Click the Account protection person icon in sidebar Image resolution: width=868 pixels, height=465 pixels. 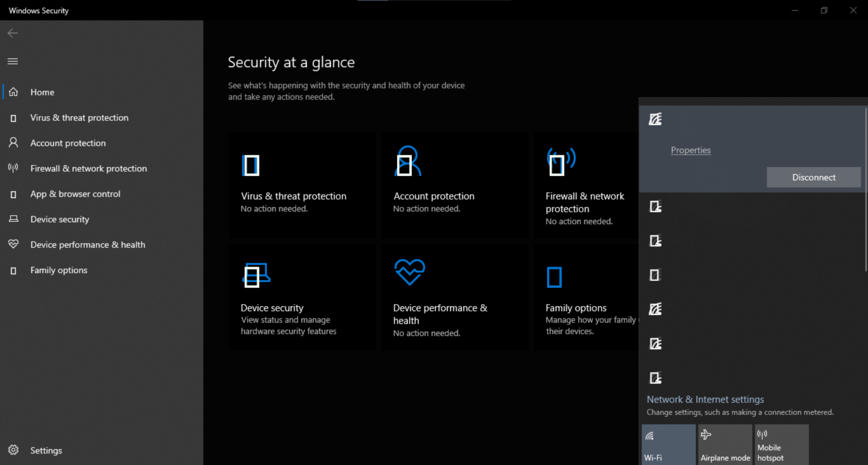(13, 143)
